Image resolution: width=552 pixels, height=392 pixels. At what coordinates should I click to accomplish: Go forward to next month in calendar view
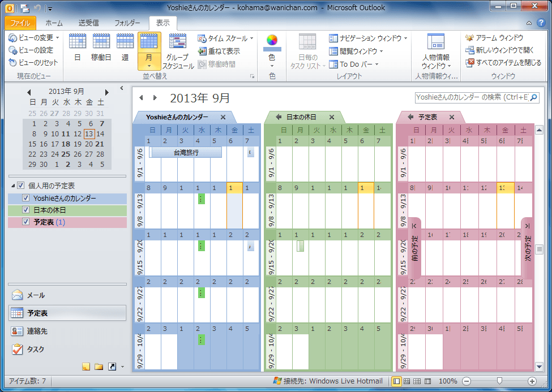tap(155, 97)
